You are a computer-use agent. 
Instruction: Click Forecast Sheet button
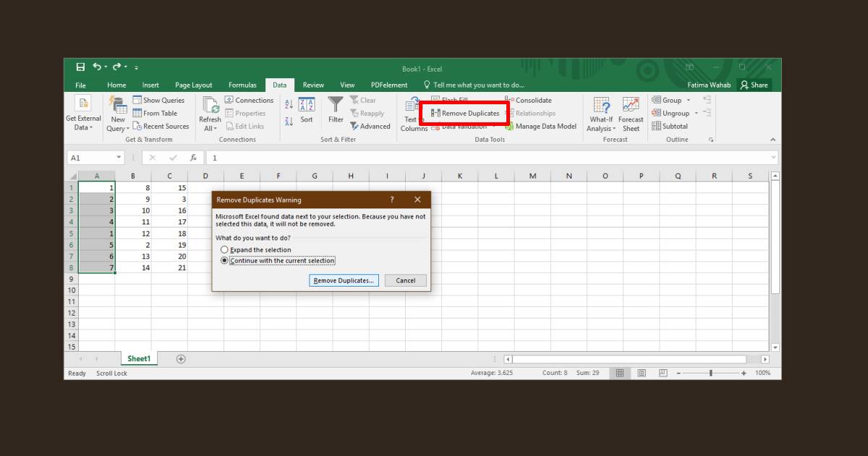click(x=631, y=114)
